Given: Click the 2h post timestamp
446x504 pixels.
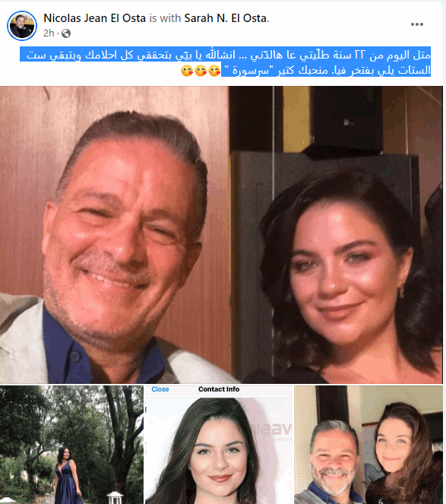Looking at the screenshot, I should coord(49,33).
